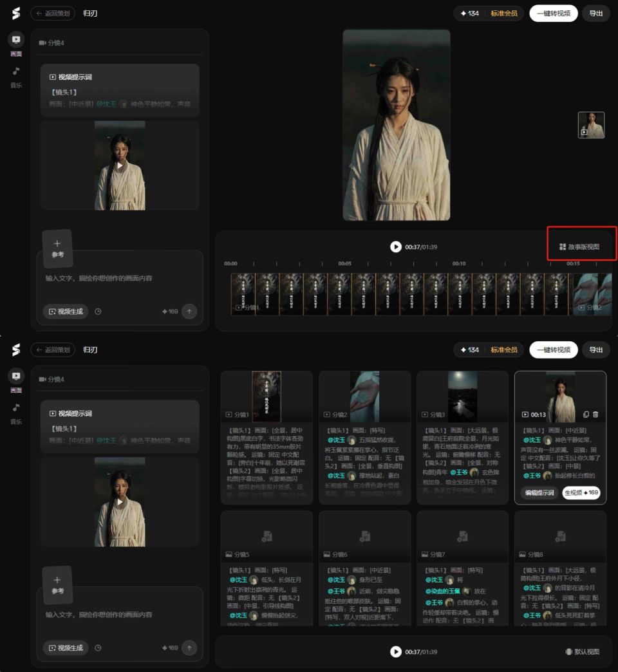Click the history clock icon in the storyboard-view screen
The height and width of the screenshot is (672, 618).
[x=98, y=648]
